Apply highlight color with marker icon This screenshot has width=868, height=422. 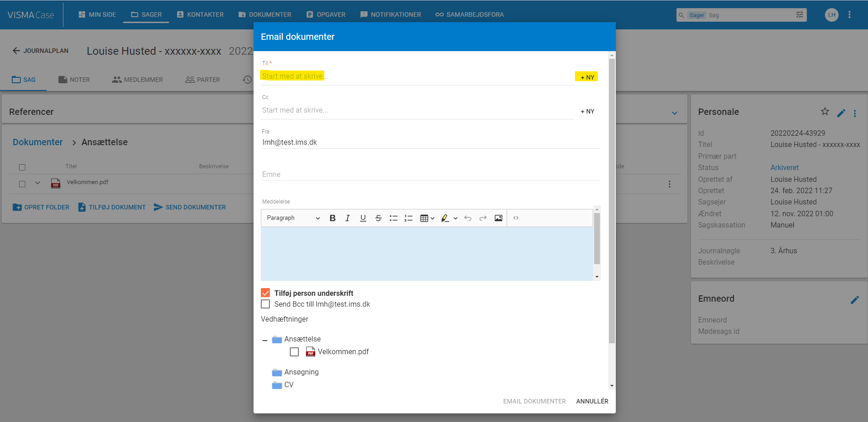click(x=445, y=218)
